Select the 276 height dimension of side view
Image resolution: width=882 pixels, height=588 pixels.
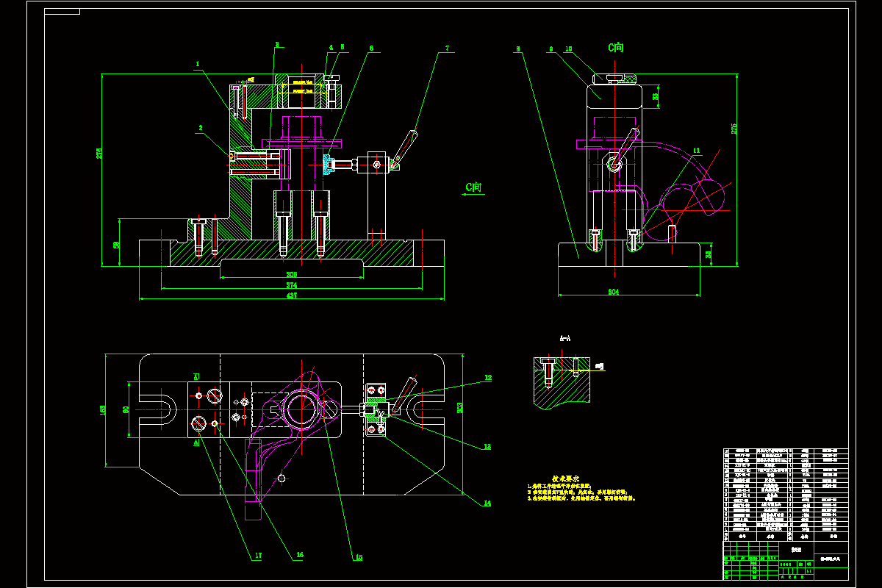pos(733,130)
